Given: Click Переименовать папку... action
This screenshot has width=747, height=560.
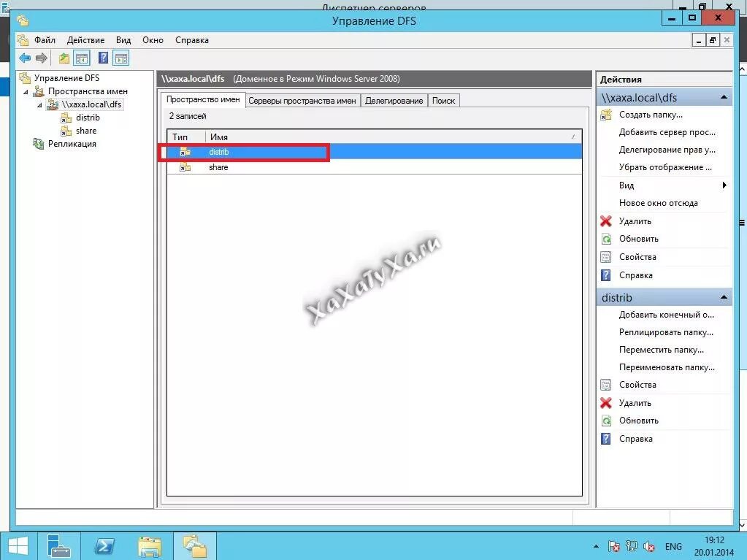Looking at the screenshot, I should click(x=667, y=367).
